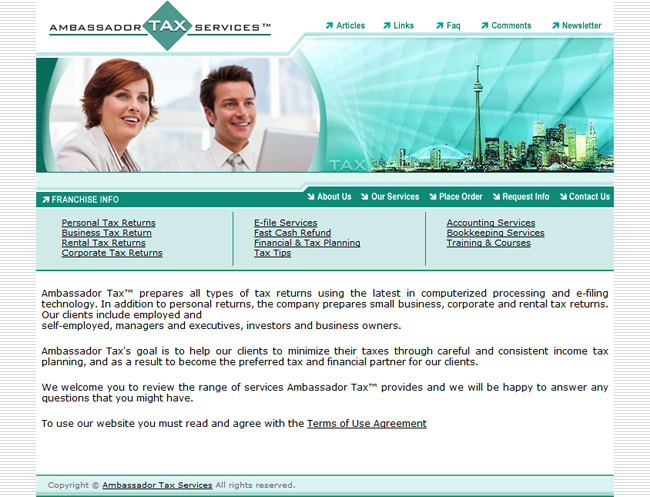Click the arrow icon beside Franchise Info
The height and width of the screenshot is (497, 650).
45,199
